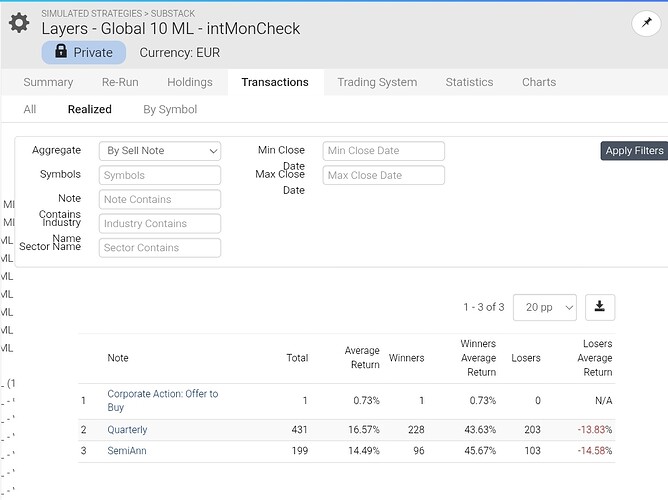Switch to the Re-Run tab
This screenshot has height=500, width=668.
pyautogui.click(x=120, y=82)
